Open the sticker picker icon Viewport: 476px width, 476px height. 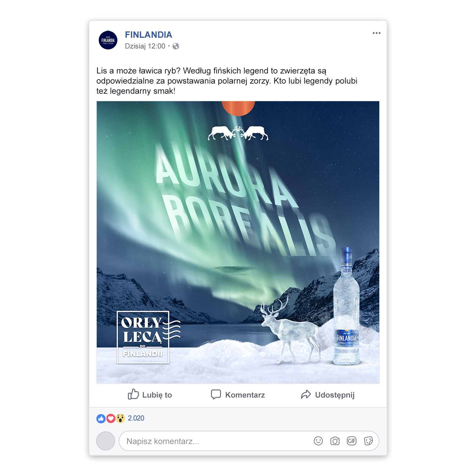[x=368, y=441]
